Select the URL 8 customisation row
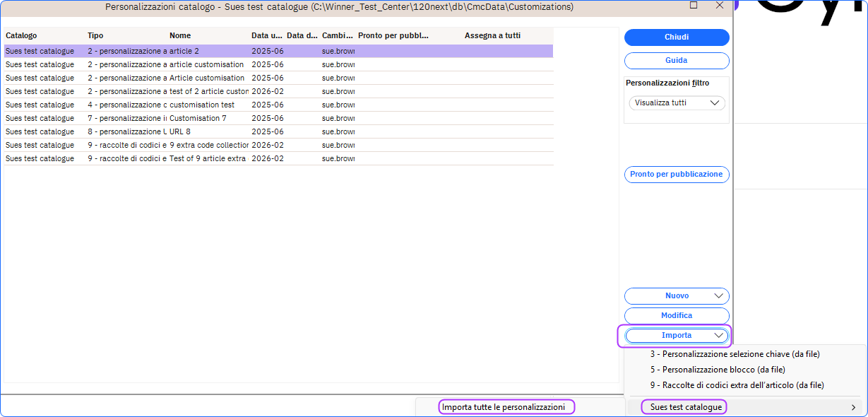 pyautogui.click(x=180, y=132)
